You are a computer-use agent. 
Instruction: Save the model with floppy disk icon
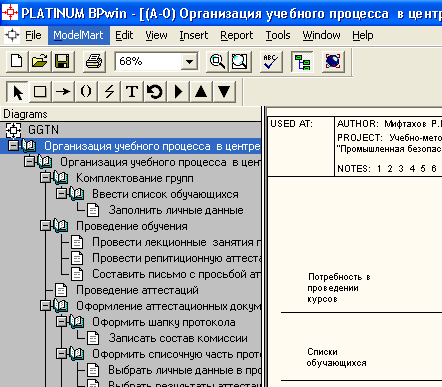[x=62, y=61]
